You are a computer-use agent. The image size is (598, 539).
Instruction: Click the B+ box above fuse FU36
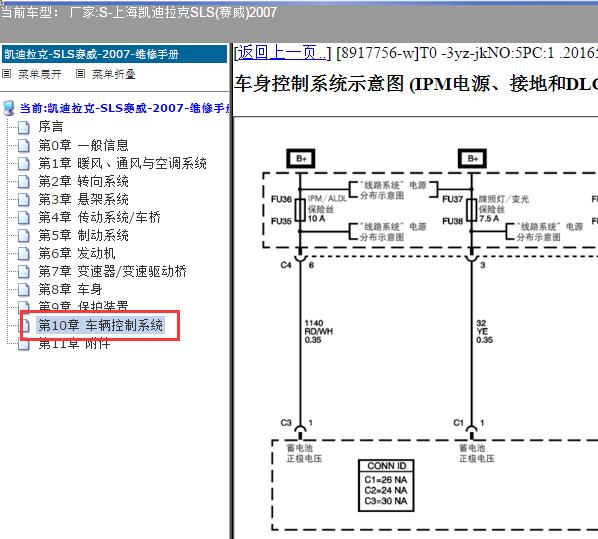[301, 158]
